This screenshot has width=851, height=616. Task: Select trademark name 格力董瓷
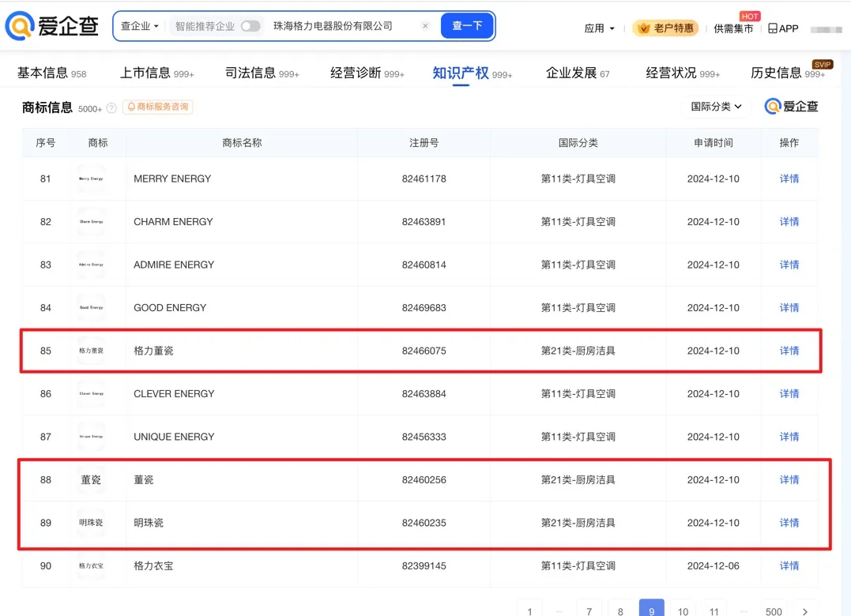[153, 351]
